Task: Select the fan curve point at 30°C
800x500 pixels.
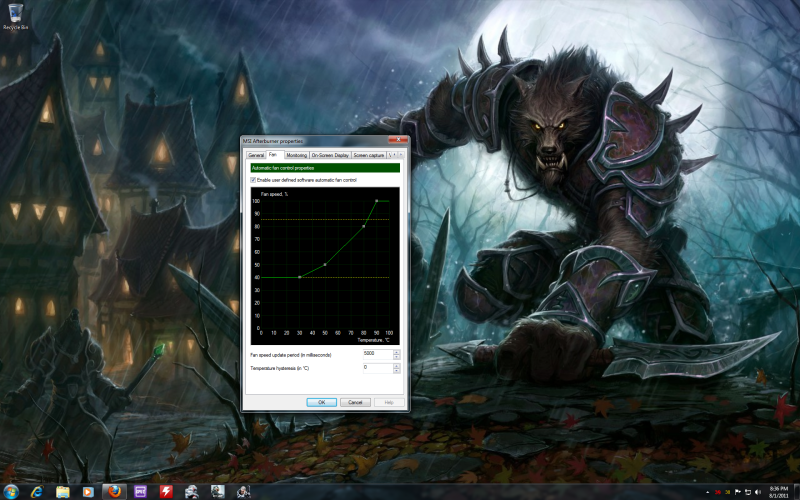Action: point(299,277)
